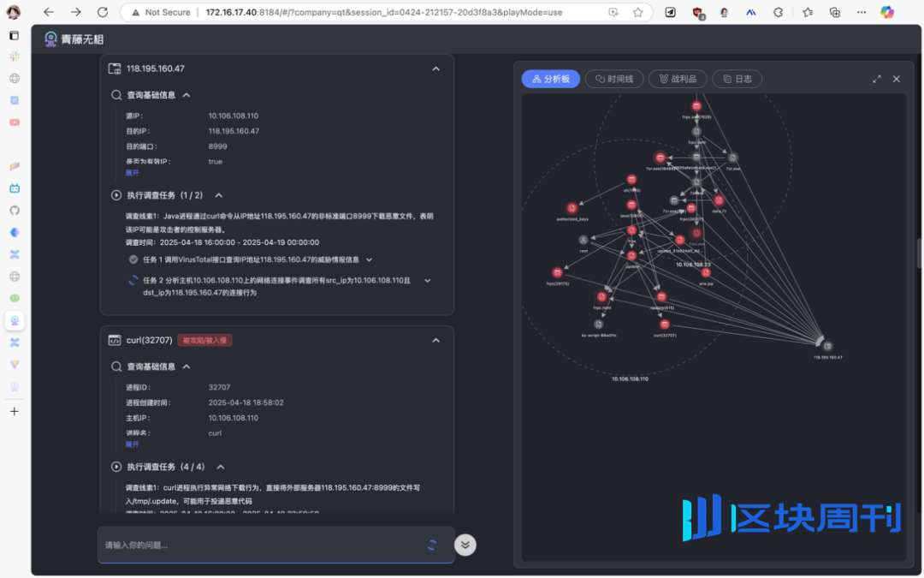Screen dimensions: 924x578
Task: Select the authorized_keys file node
Action: (x=572, y=207)
